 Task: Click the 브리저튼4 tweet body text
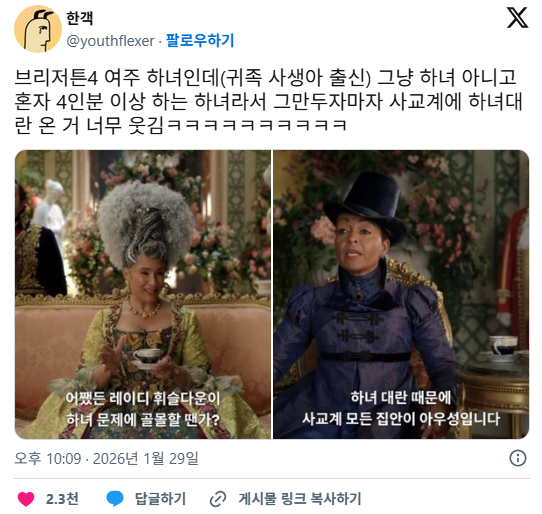click(268, 101)
